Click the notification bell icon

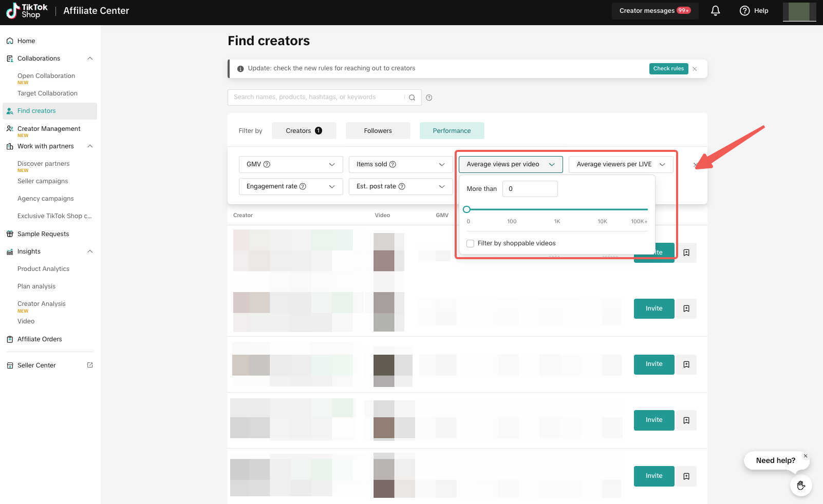(x=715, y=11)
